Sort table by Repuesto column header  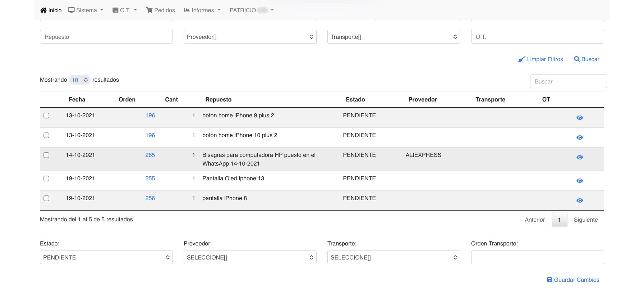coord(218,99)
